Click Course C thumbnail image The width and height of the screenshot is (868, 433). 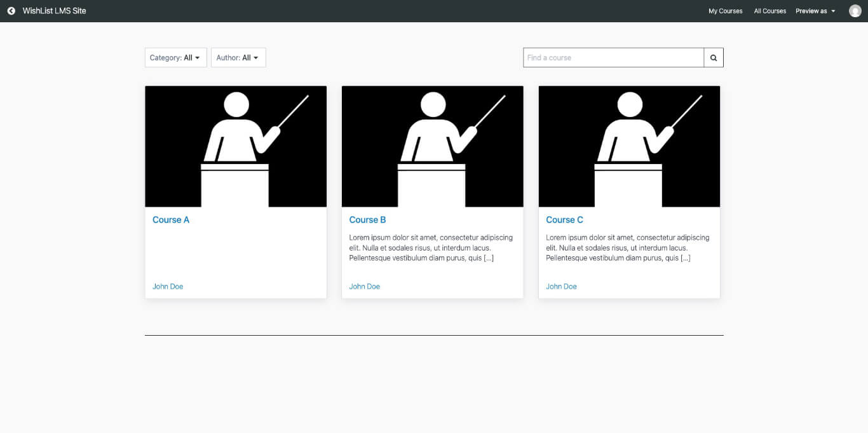click(629, 146)
